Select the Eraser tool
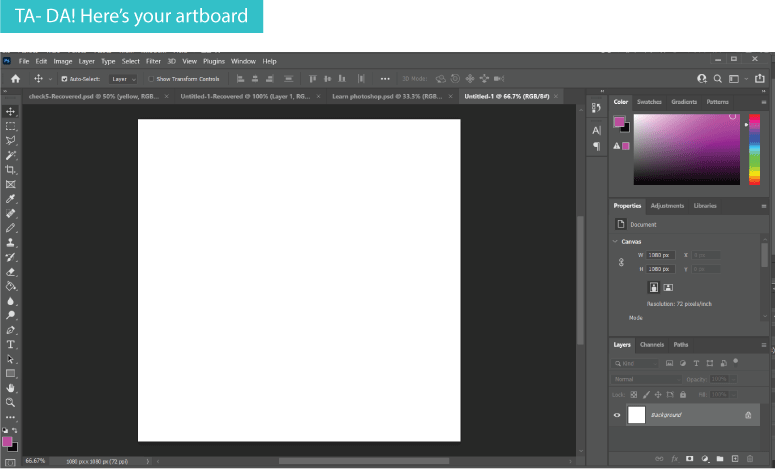775x469 pixels. point(11,271)
